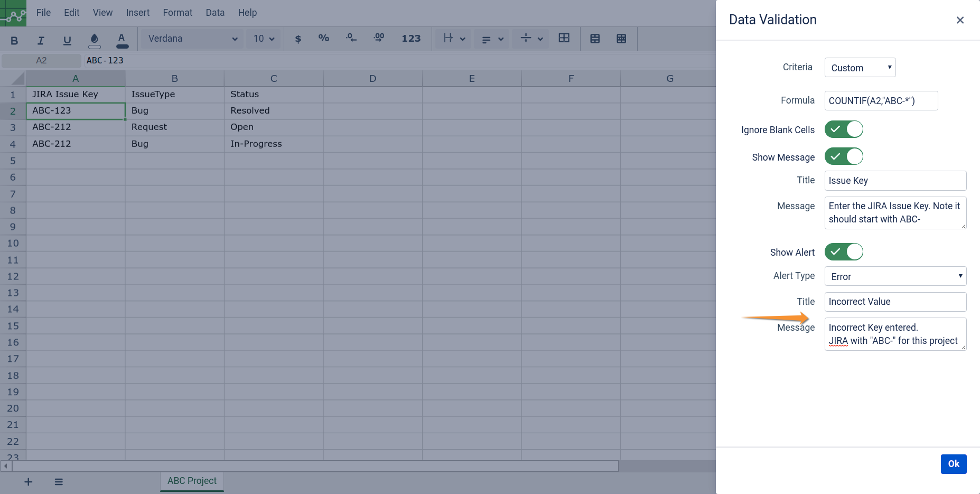
Task: Select the cell containing 'In-Progress'
Action: pyautogui.click(x=274, y=144)
